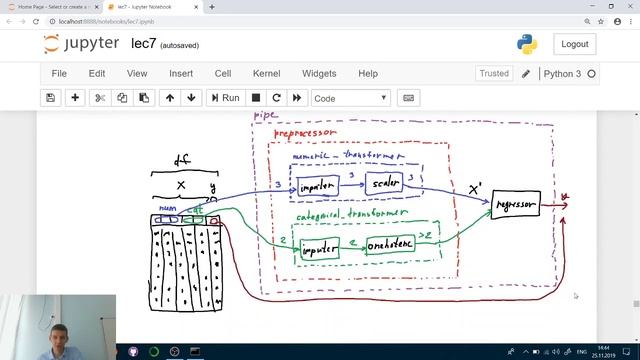Image resolution: width=640 pixels, height=360 pixels.
Task: Open the terminal window taskbar icon
Action: coord(195,351)
